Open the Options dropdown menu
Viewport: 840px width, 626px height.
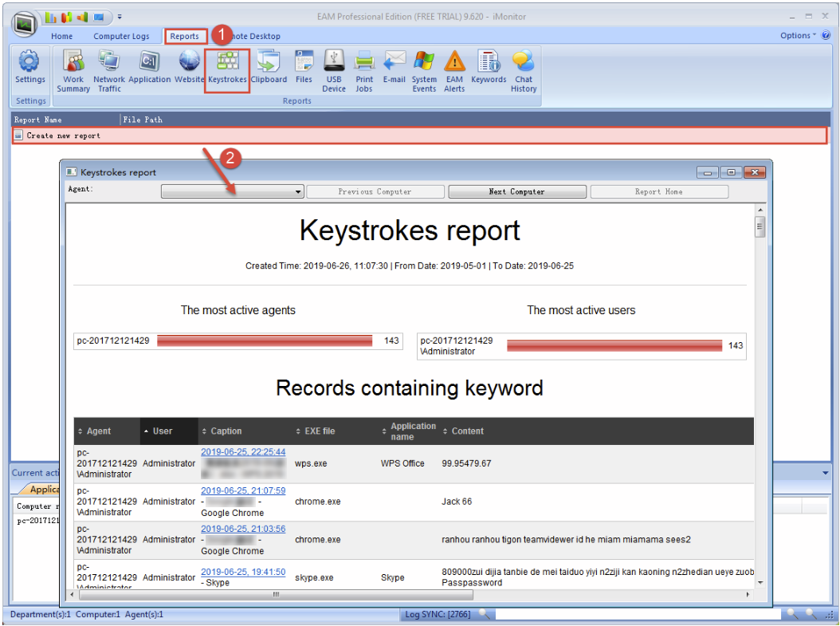point(798,36)
